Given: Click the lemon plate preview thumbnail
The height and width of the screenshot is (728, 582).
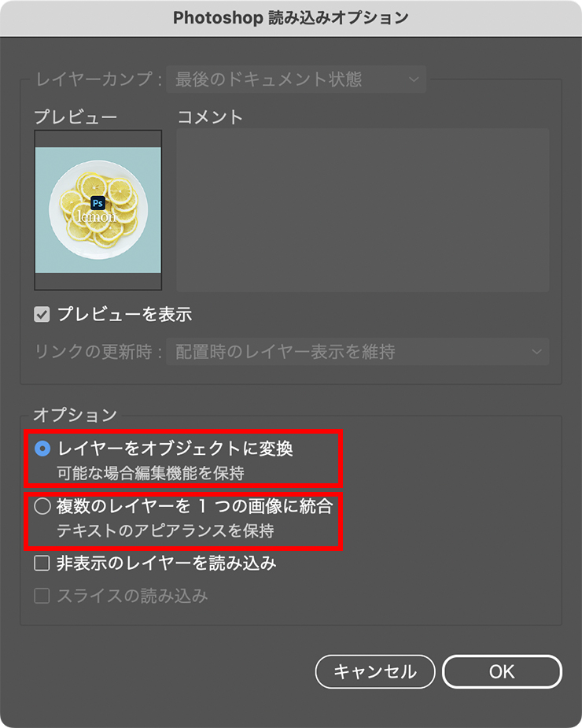Looking at the screenshot, I should tap(98, 210).
